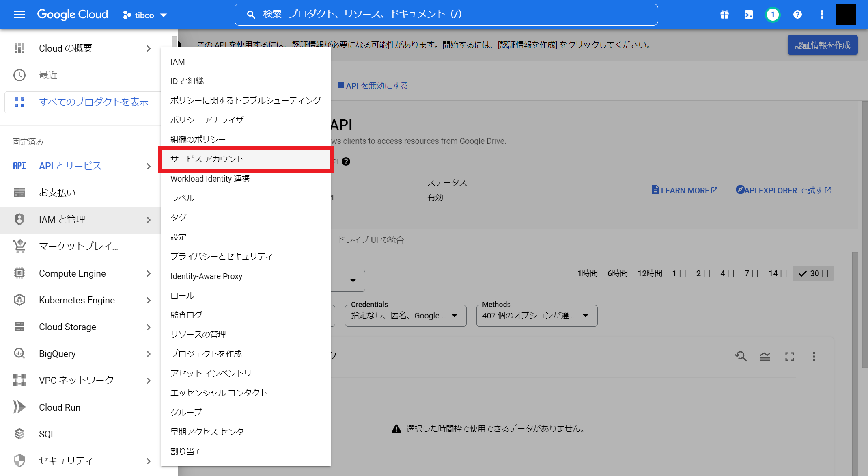Click the account avatar square
The image size is (868, 476).
pyautogui.click(x=846, y=15)
